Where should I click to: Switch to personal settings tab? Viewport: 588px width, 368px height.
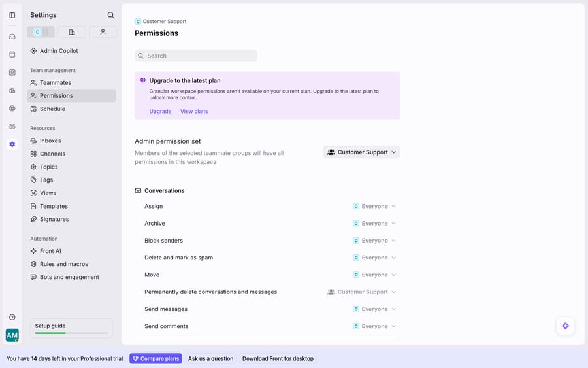[x=103, y=32]
